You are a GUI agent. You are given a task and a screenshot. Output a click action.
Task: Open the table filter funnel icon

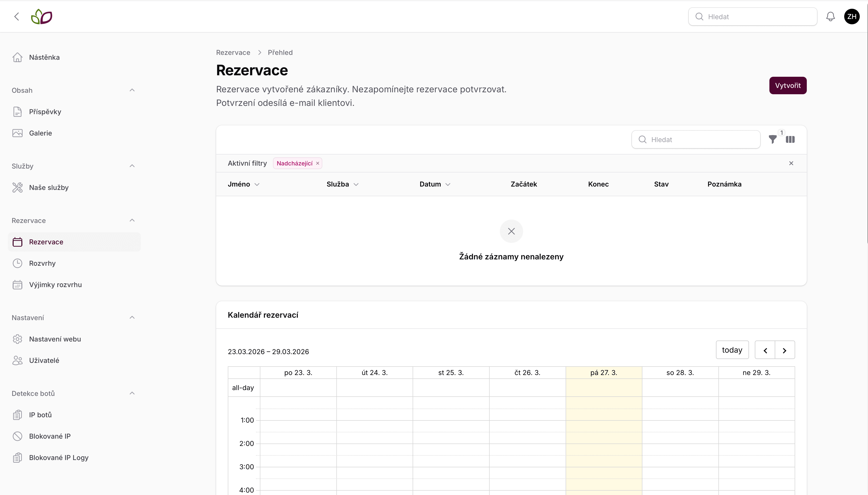[x=773, y=139]
